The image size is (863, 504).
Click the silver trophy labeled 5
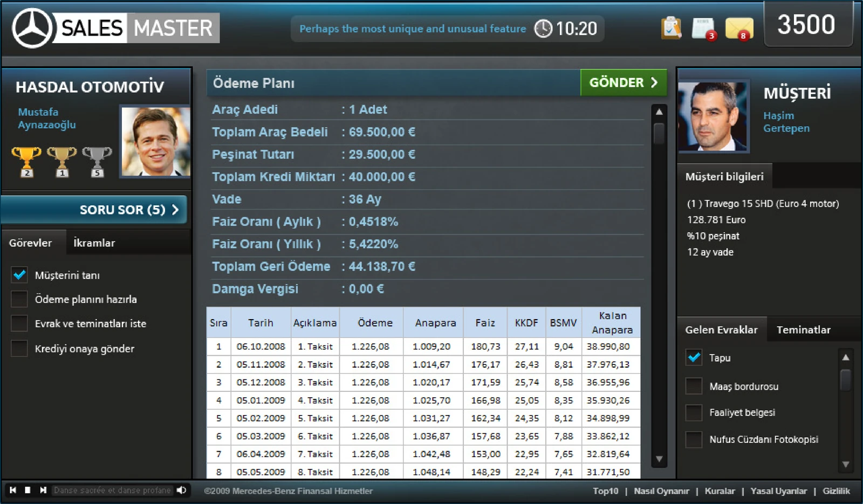click(x=97, y=162)
